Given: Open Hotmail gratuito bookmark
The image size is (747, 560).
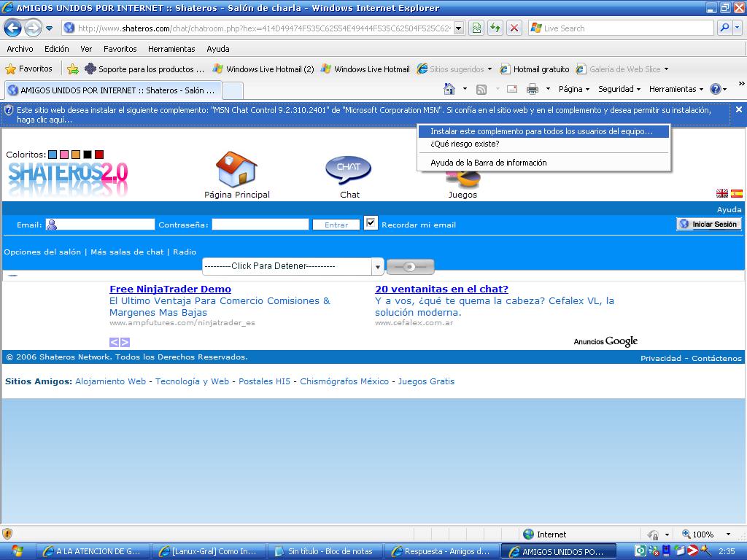Looking at the screenshot, I should click(x=534, y=69).
